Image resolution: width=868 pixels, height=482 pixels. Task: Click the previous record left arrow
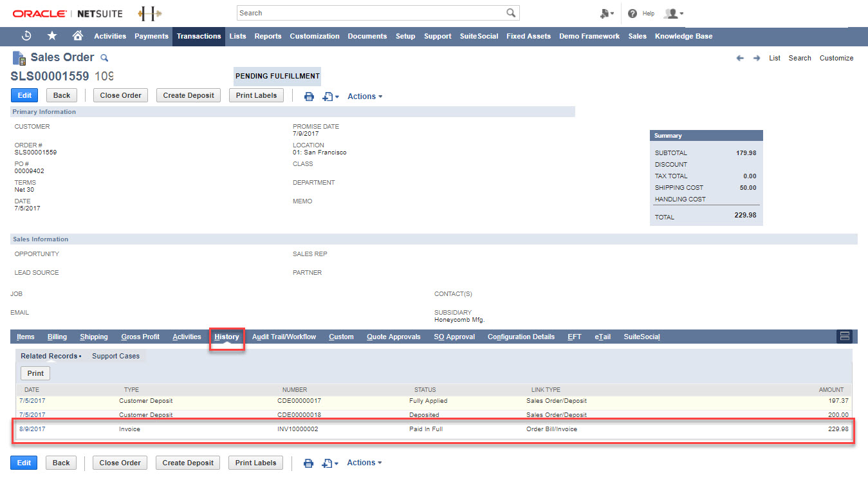point(740,58)
